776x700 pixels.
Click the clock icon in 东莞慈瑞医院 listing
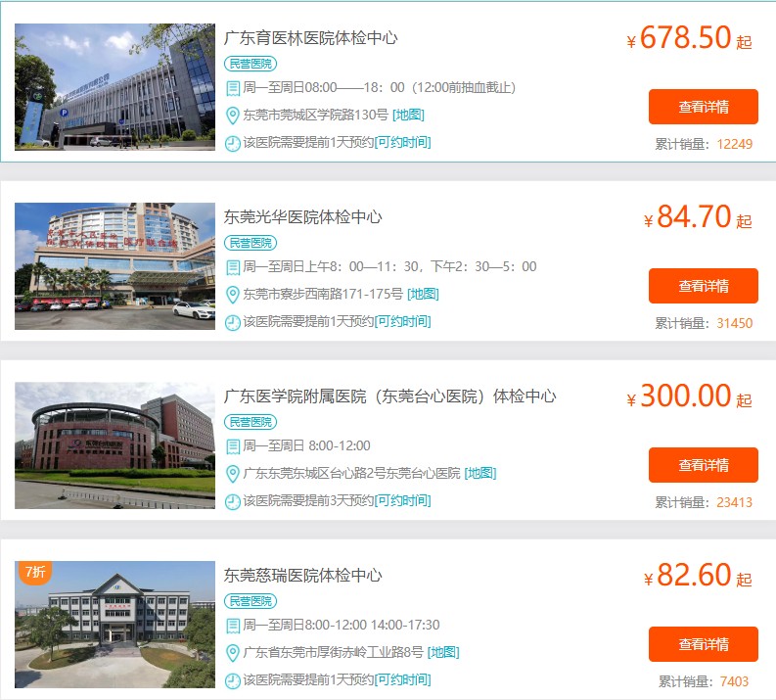click(233, 681)
